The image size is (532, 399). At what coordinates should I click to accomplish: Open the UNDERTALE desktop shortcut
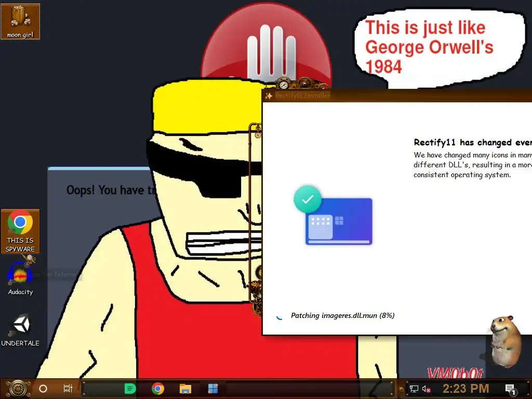point(20,330)
